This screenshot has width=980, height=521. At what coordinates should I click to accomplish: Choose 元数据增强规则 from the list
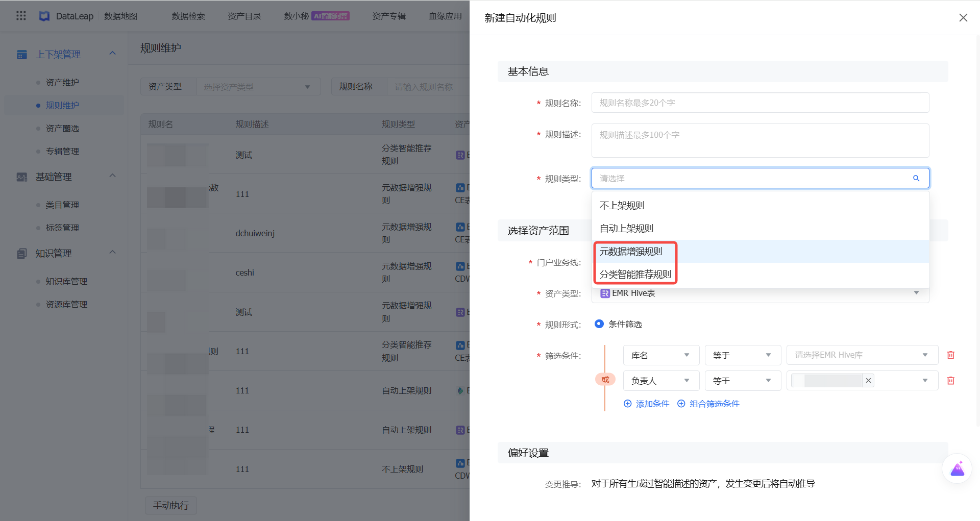click(x=631, y=252)
